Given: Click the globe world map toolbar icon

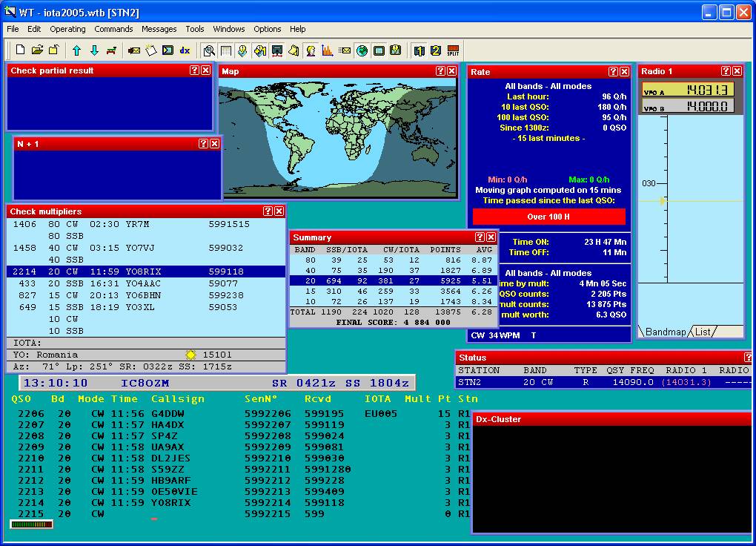Looking at the screenshot, I should tap(362, 50).
